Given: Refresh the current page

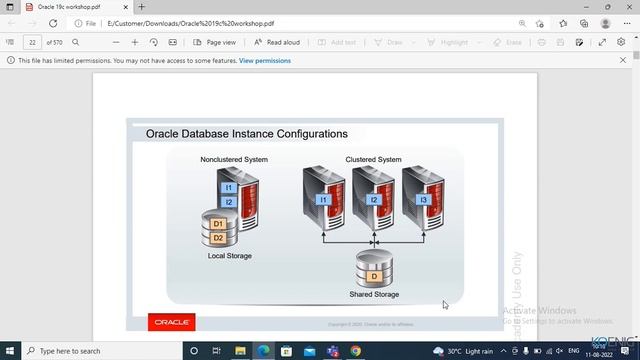Looking at the screenshot, I should (x=53, y=23).
